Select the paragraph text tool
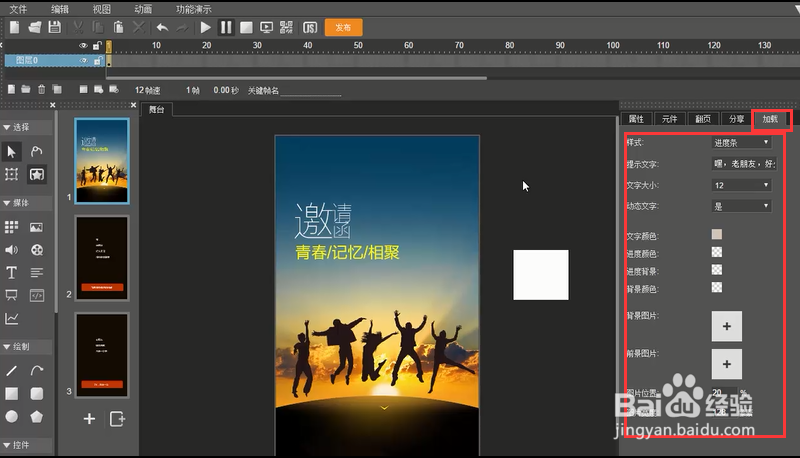Image resolution: width=800 pixels, height=458 pixels. (x=37, y=273)
